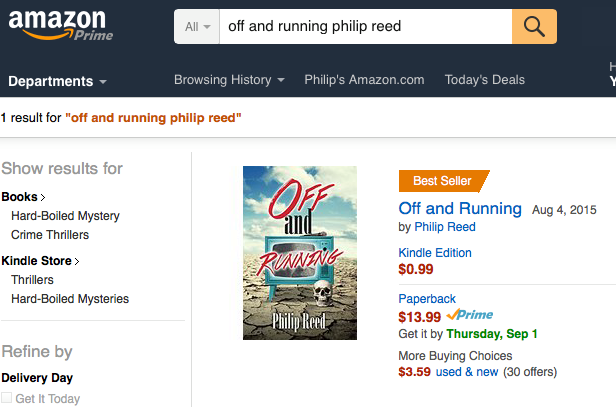
Task: Click the $3.59 buying choices price
Action: (x=414, y=372)
